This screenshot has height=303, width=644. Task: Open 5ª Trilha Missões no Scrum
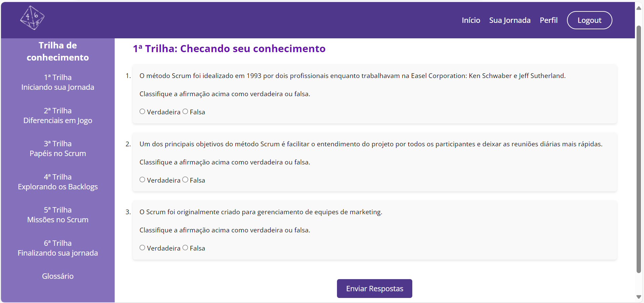point(58,215)
